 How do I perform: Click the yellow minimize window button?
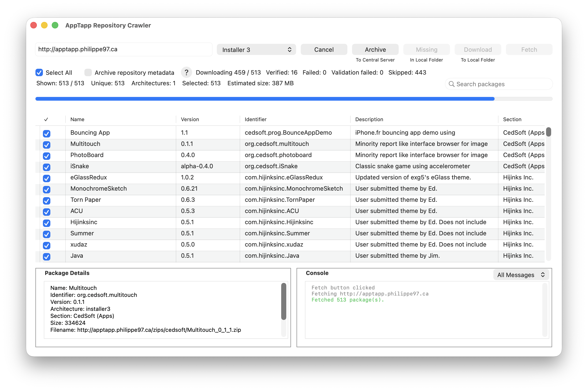point(44,25)
